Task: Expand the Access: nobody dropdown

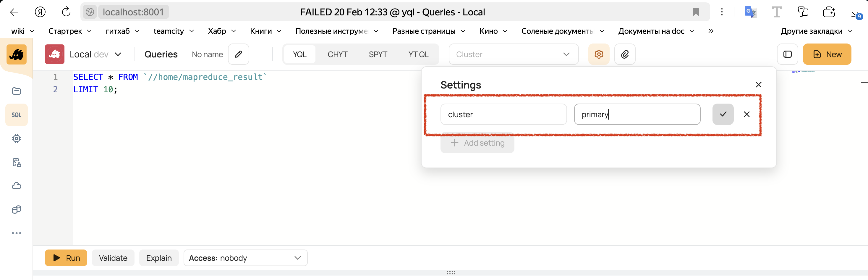Action: pyautogui.click(x=245, y=258)
